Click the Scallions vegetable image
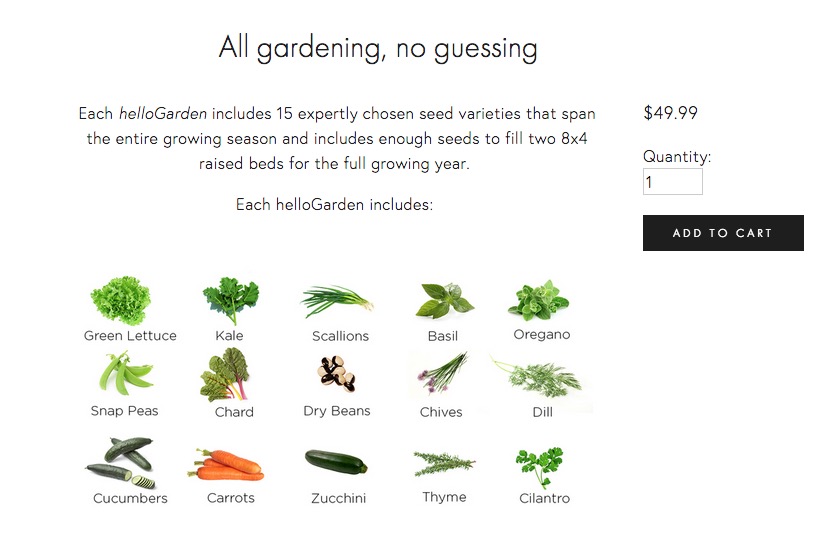The image size is (825, 543). pos(338,299)
